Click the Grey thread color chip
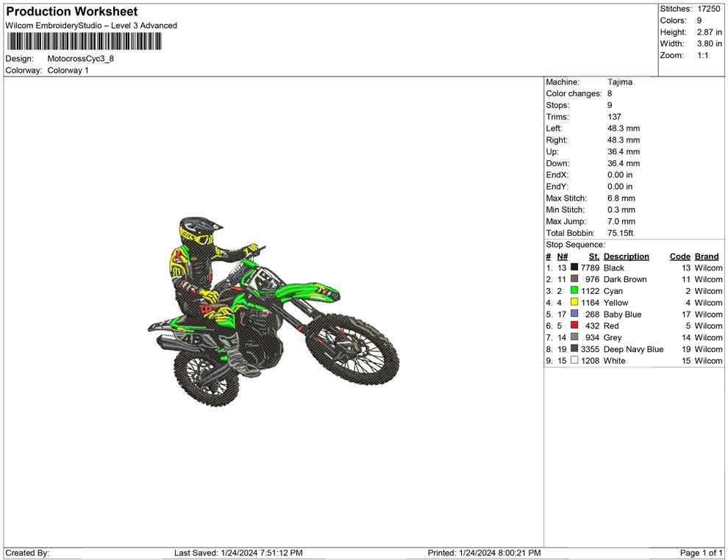Image resolution: width=728 pixels, height=560 pixels. click(574, 337)
